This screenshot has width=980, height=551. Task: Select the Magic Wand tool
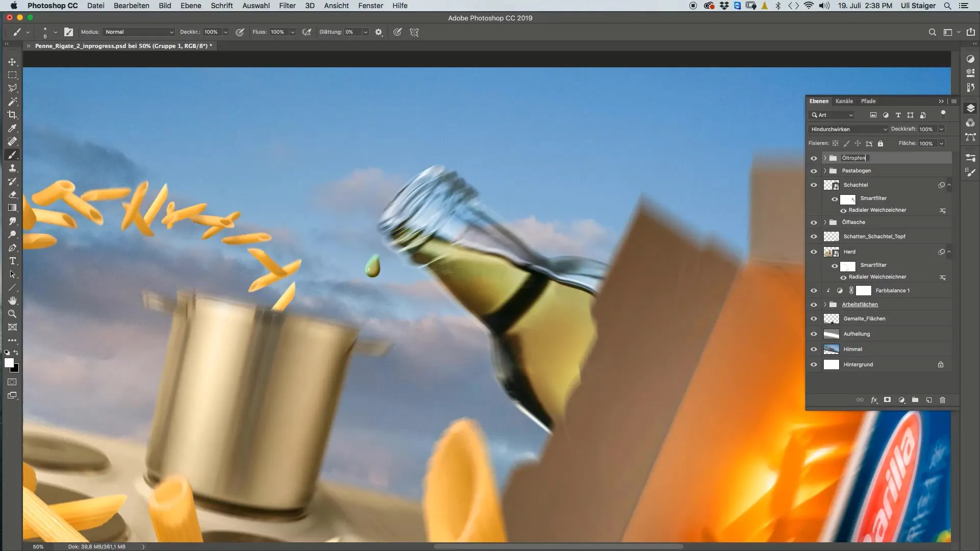tap(12, 102)
